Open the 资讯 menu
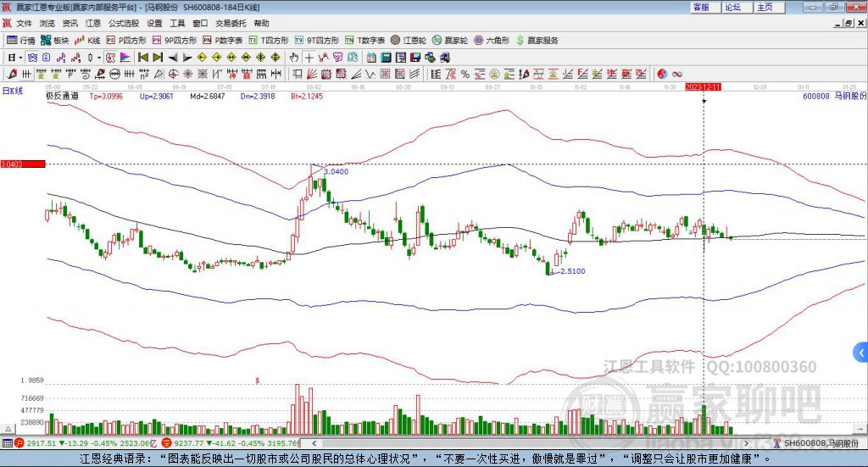The height and width of the screenshot is (467, 868). [x=70, y=23]
